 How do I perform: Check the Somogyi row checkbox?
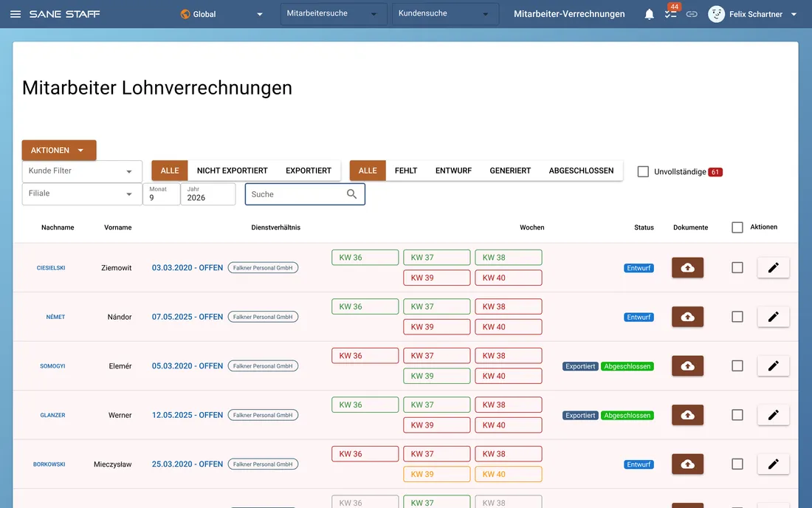pyautogui.click(x=737, y=366)
